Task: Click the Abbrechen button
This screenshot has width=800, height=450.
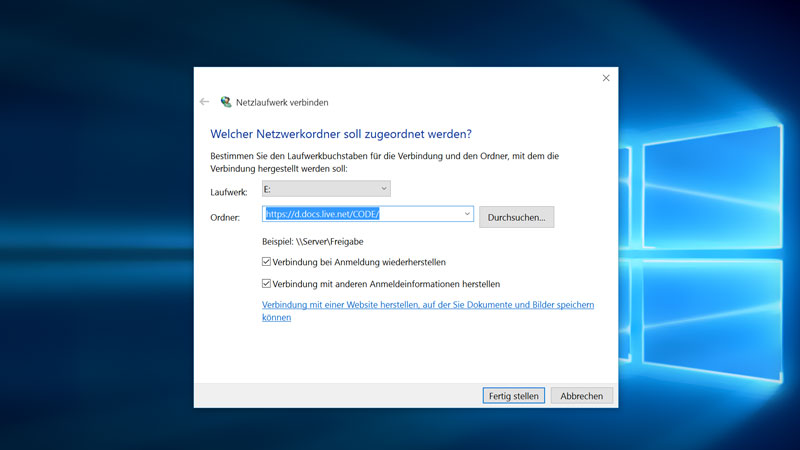Action: pyautogui.click(x=582, y=396)
